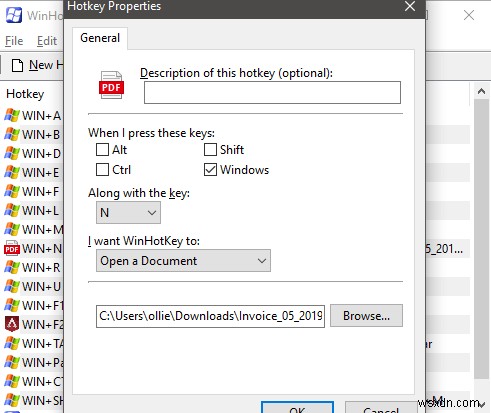The height and width of the screenshot is (413, 491).
Task: Confirm with the OK button
Action: [x=297, y=408]
